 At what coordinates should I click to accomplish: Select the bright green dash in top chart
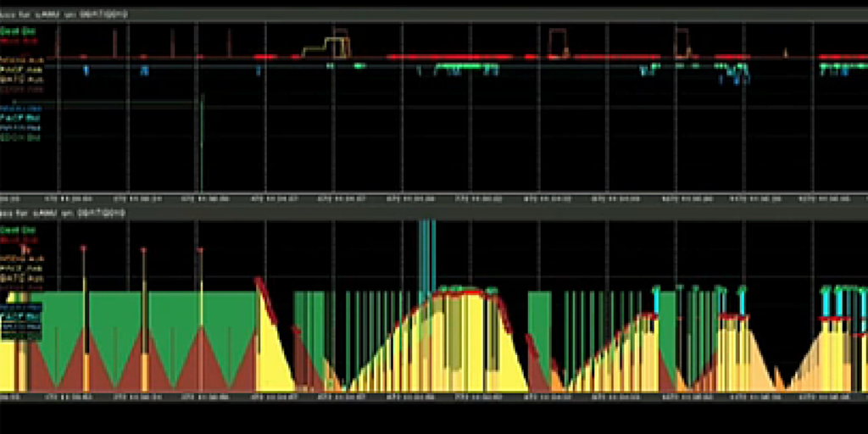pos(359,64)
